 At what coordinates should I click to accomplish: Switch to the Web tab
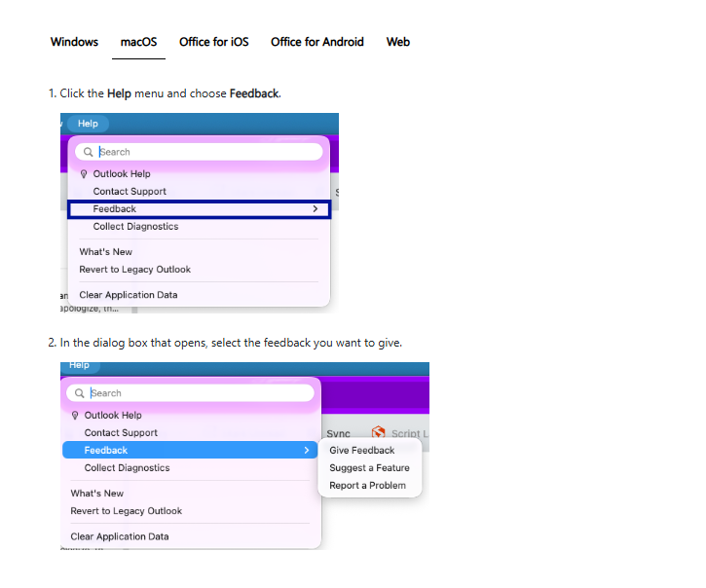(x=398, y=42)
